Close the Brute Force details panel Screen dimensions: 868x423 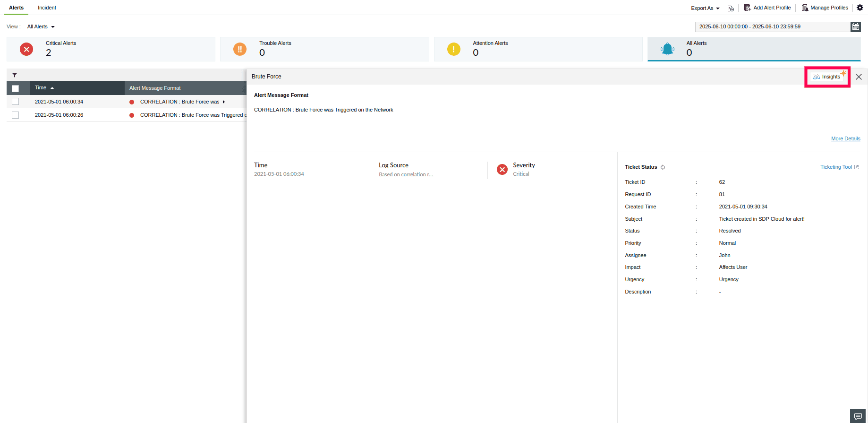tap(859, 77)
